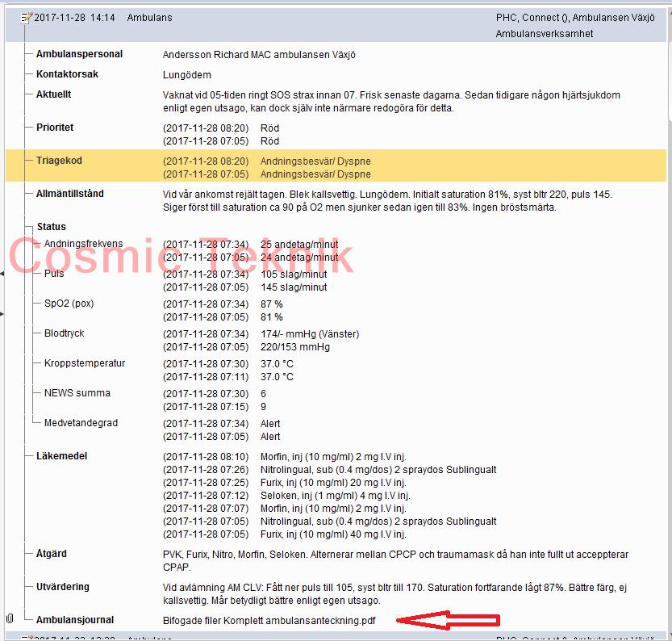
Task: Open the Komplett ambulansanteckning.pdf attachment
Action: coord(269,621)
